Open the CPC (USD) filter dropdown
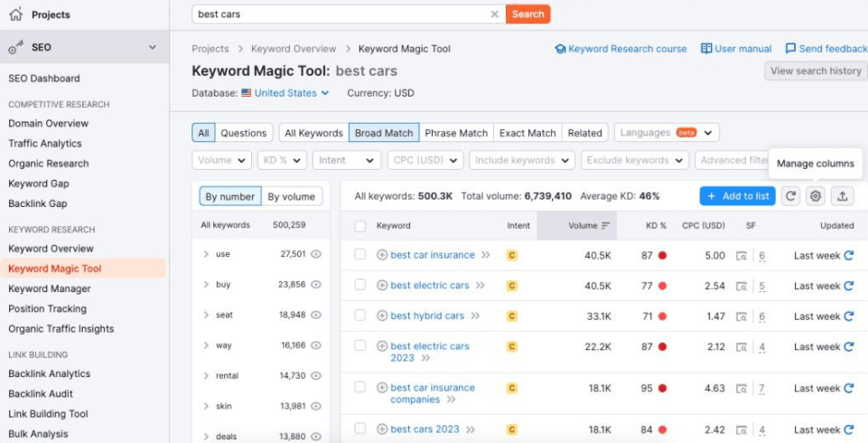 click(425, 161)
